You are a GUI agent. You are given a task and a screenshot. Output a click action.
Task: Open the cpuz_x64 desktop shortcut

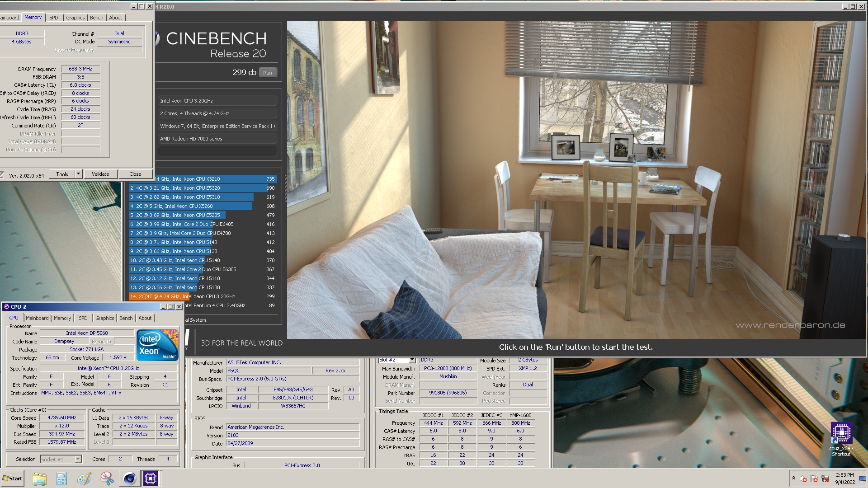[x=841, y=439]
